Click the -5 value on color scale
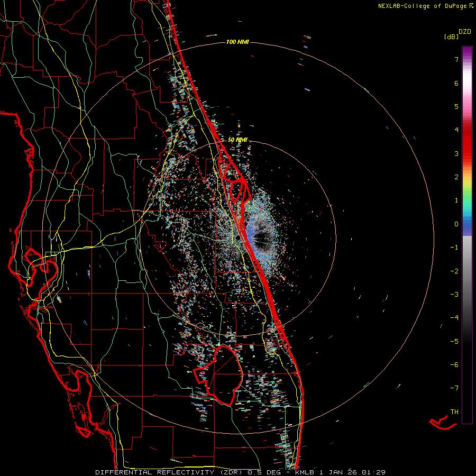The image size is (476, 476). [454, 341]
